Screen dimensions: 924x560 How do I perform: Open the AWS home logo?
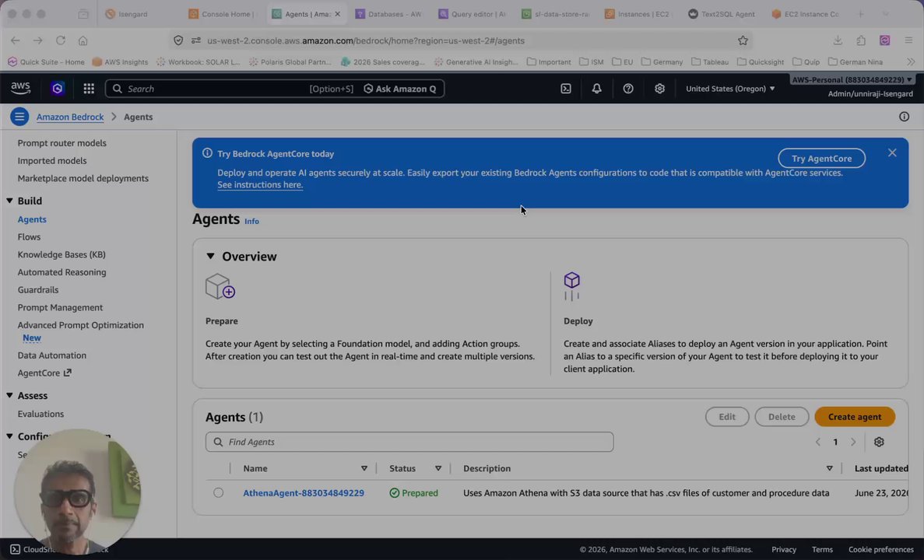(x=20, y=89)
